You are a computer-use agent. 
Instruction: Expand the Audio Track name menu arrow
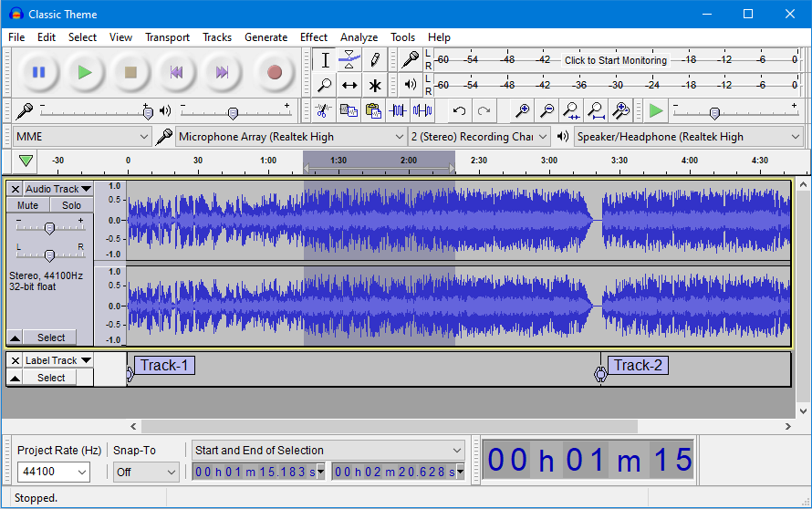point(86,189)
